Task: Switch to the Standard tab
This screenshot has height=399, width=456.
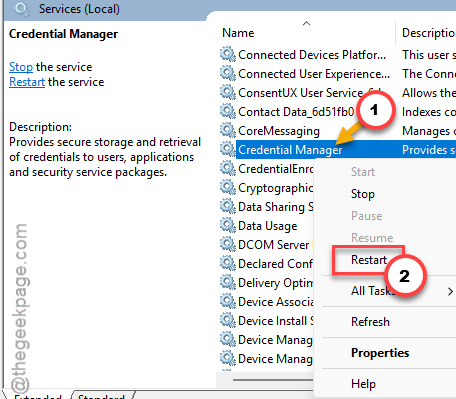Action: click(x=102, y=396)
